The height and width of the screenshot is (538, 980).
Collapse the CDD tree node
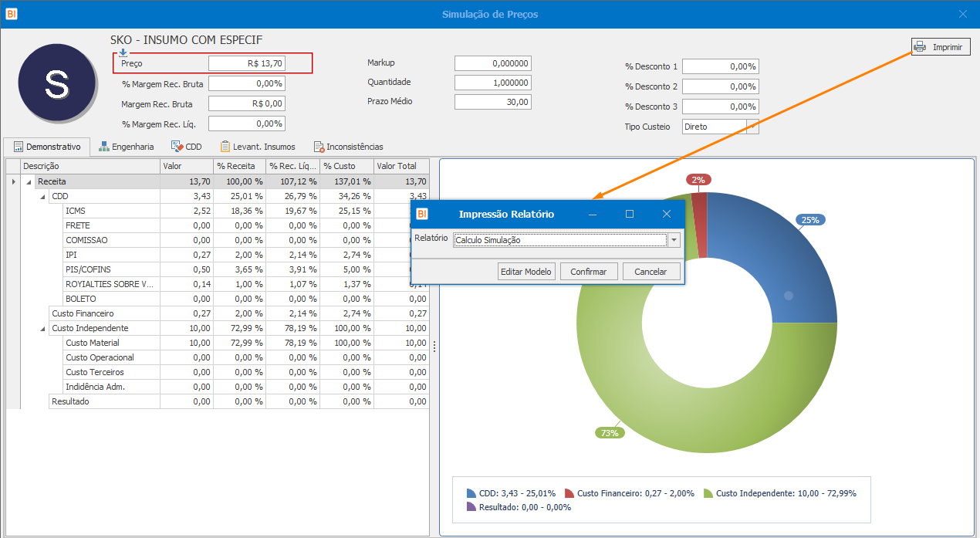coord(43,197)
